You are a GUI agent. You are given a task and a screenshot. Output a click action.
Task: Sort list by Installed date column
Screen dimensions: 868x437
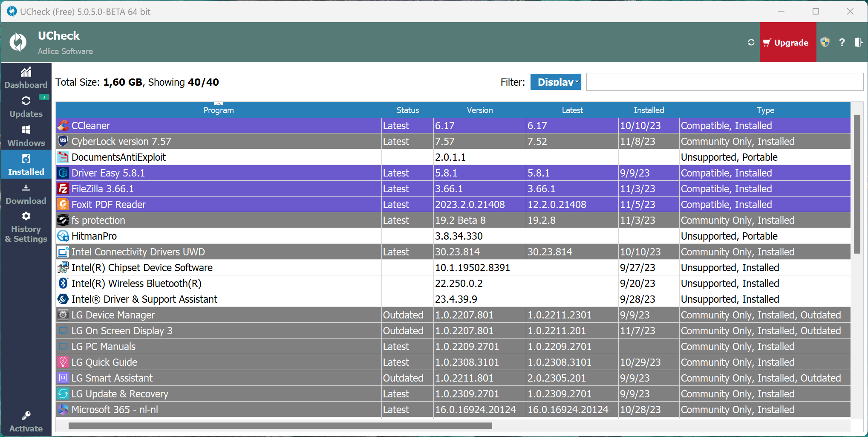pos(649,110)
